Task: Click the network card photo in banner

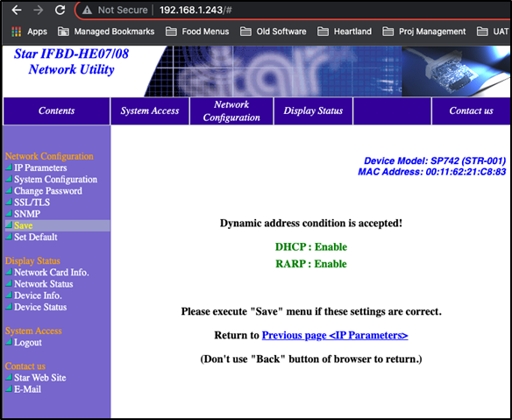Action: point(456,71)
